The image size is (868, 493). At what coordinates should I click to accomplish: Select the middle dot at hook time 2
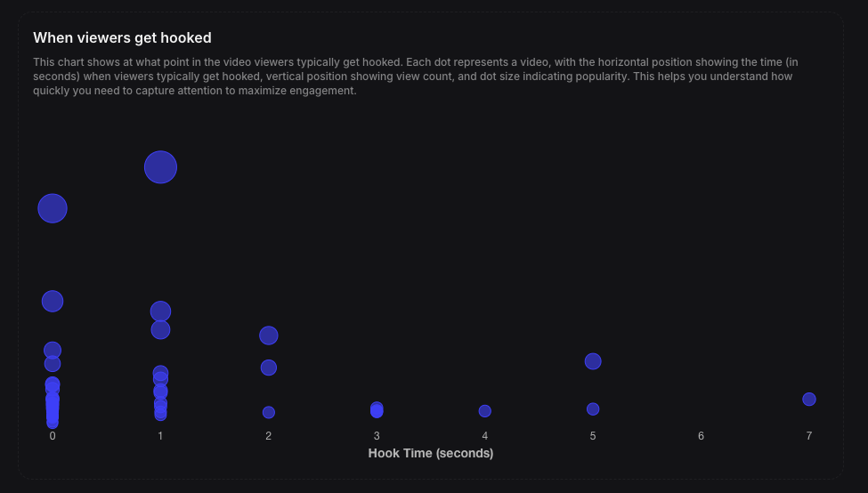click(269, 368)
